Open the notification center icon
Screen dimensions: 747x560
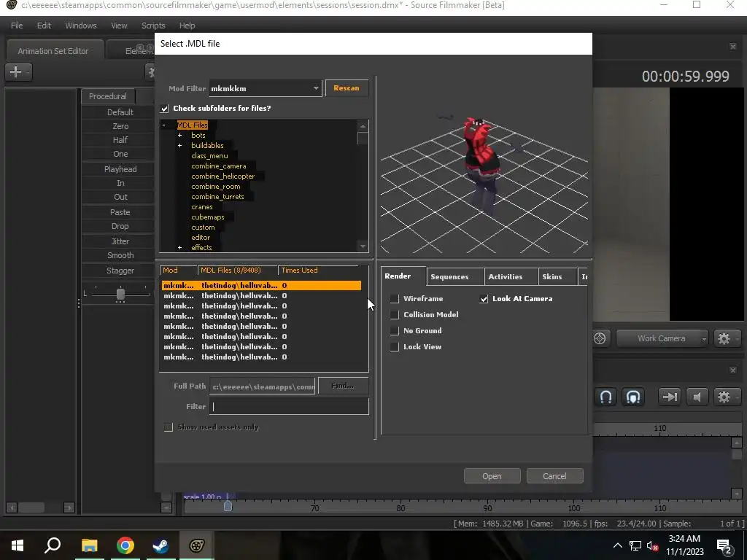click(x=724, y=545)
